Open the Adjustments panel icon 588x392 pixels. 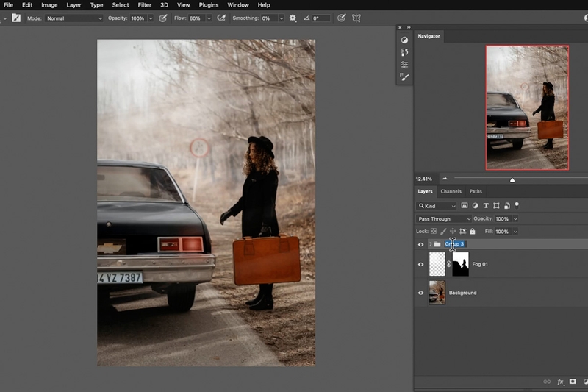point(404,40)
